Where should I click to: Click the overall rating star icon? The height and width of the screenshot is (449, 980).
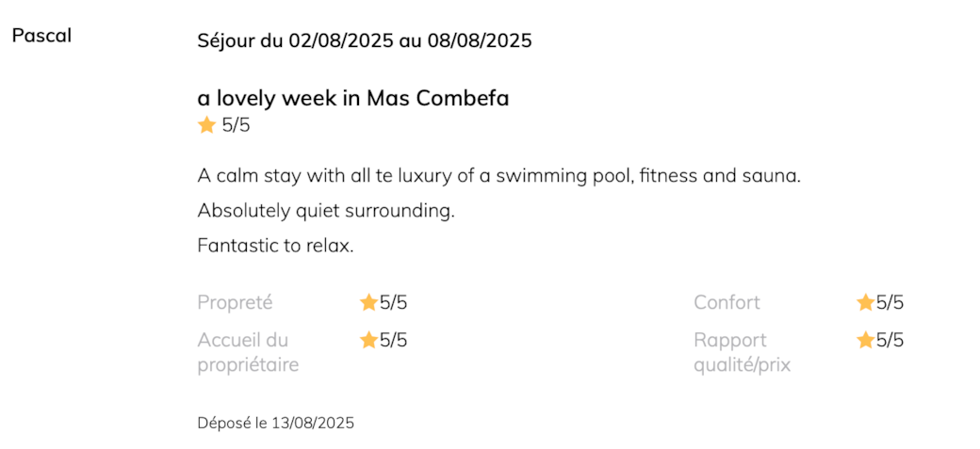[207, 125]
